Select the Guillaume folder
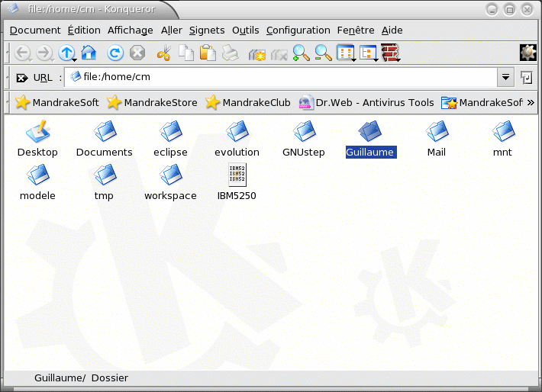542x392 pixels. click(370, 139)
